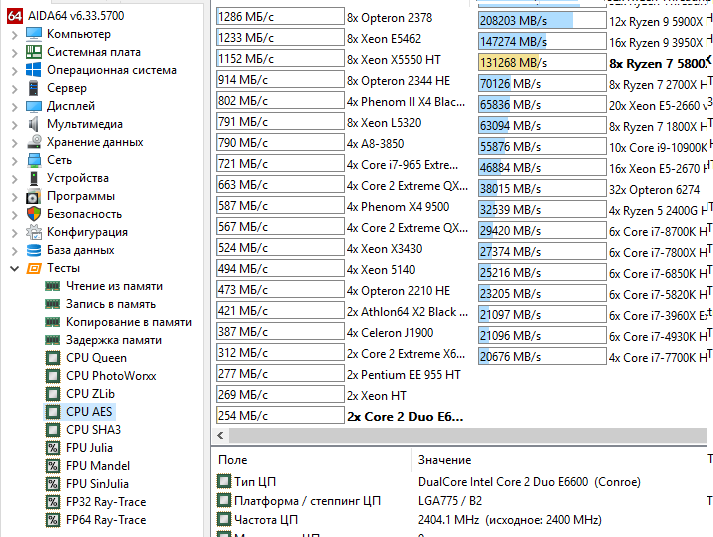The width and height of the screenshot is (713, 537).
Task: Select the Устройства device icon
Action: [x=34, y=178]
